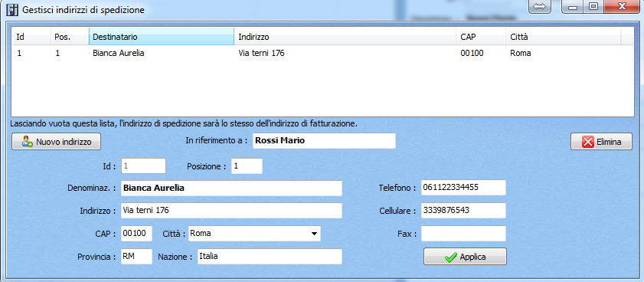Viewport: 644px width, 282px height.
Task: Focus the Posizione input field
Action: [247, 166]
